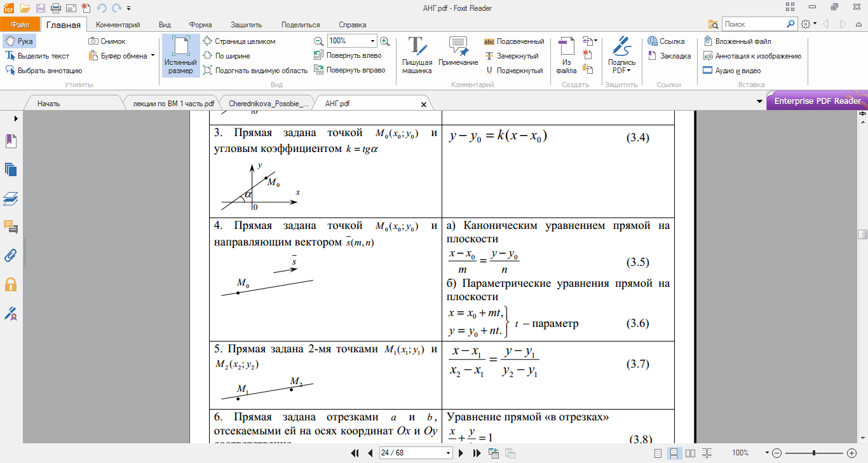Rotate page with Повернуть вправо

[x=350, y=71]
